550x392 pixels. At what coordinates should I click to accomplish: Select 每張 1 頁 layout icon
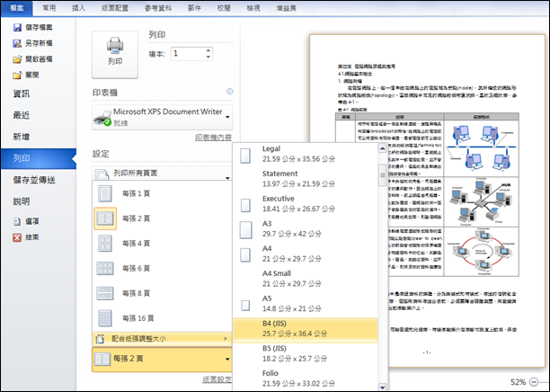tap(105, 193)
